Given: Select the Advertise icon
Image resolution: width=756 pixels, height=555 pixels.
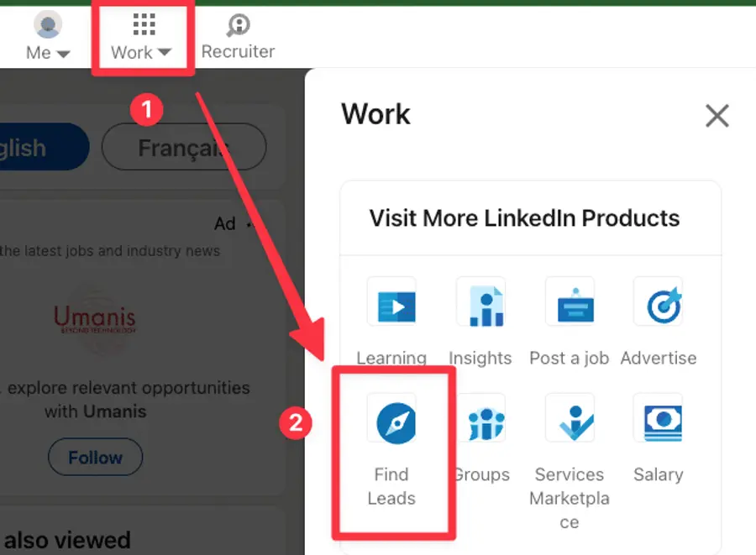Looking at the screenshot, I should pos(659,303).
